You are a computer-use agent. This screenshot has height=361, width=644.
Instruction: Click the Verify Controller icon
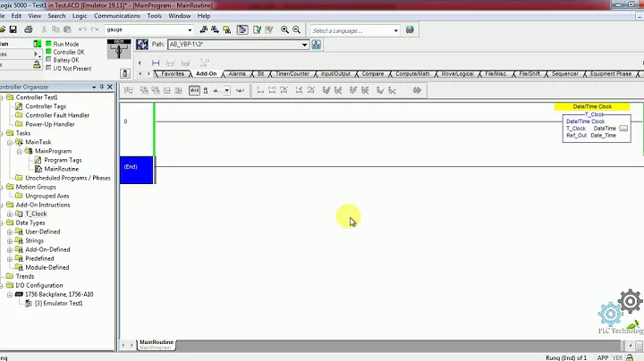pos(269,29)
